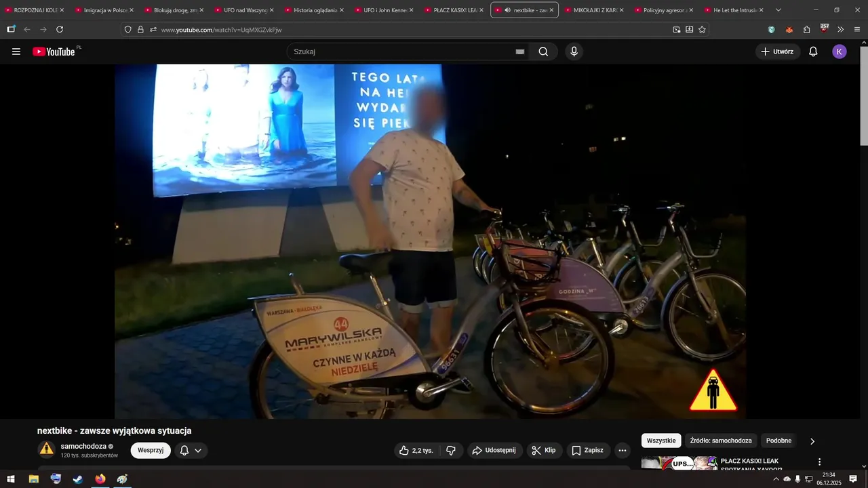Show next filter chips arrow
The height and width of the screenshot is (488, 868).
point(812,441)
